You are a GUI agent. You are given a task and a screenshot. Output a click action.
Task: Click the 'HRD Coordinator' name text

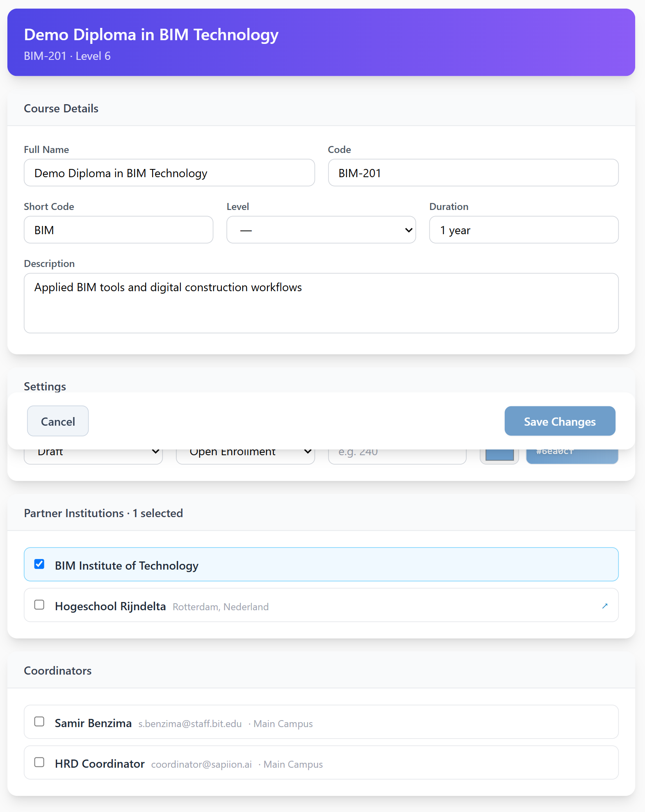(x=100, y=764)
